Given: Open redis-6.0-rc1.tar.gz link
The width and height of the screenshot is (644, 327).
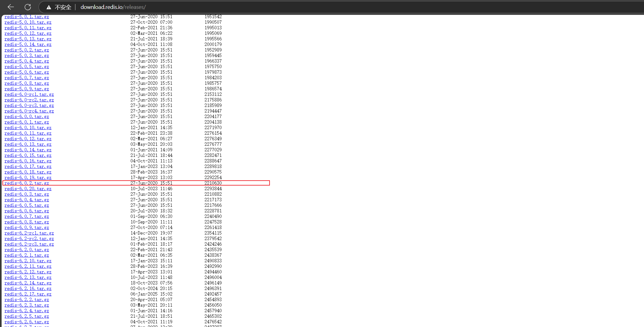Looking at the screenshot, I should tap(29, 94).
